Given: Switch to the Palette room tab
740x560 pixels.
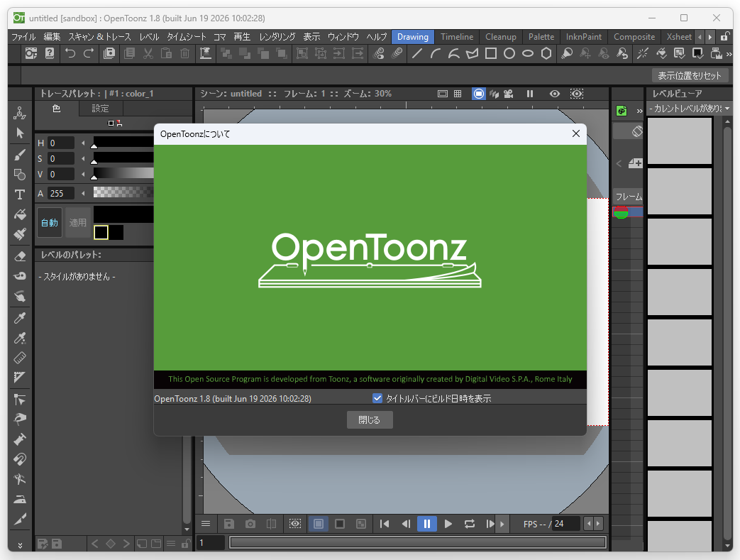Looking at the screenshot, I should pyautogui.click(x=541, y=36).
